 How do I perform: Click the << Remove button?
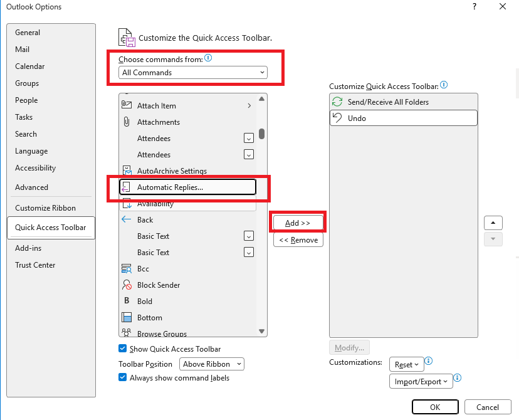pos(298,240)
